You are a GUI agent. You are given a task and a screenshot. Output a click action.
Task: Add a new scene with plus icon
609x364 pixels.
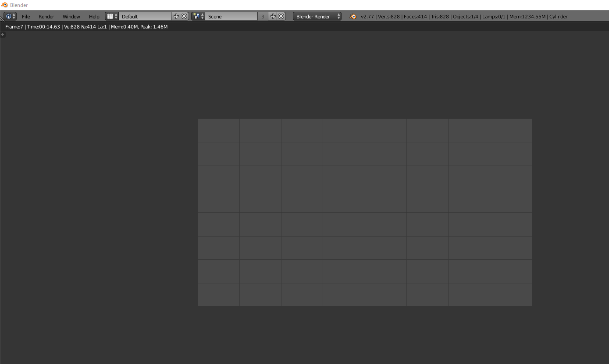pyautogui.click(x=273, y=16)
